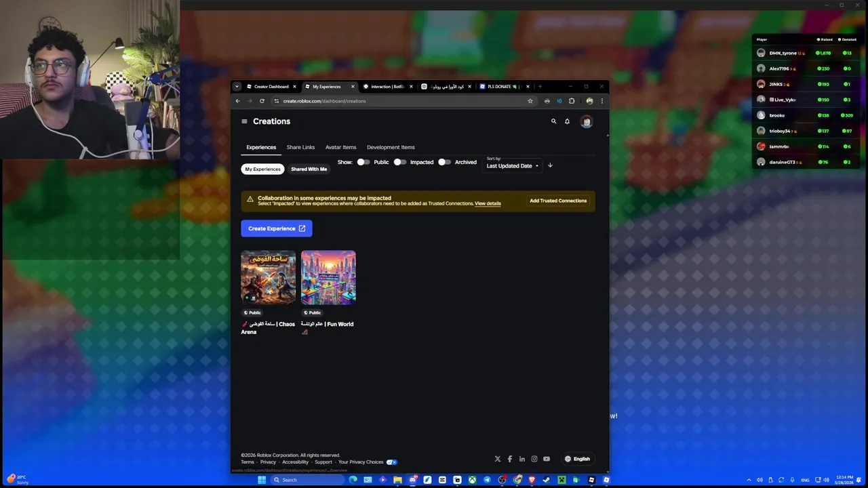Click the site info icon in address bar
Viewport: 868px width, 488px height.
(x=276, y=101)
